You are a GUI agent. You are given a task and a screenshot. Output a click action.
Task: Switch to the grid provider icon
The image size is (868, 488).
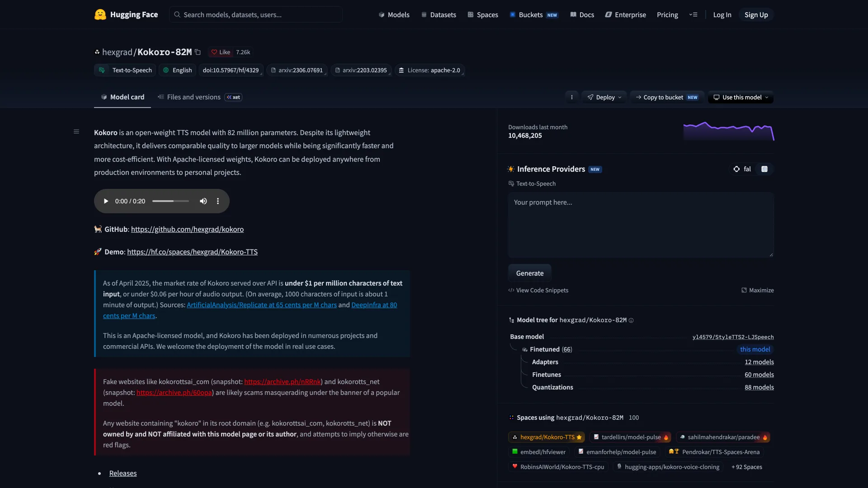764,169
